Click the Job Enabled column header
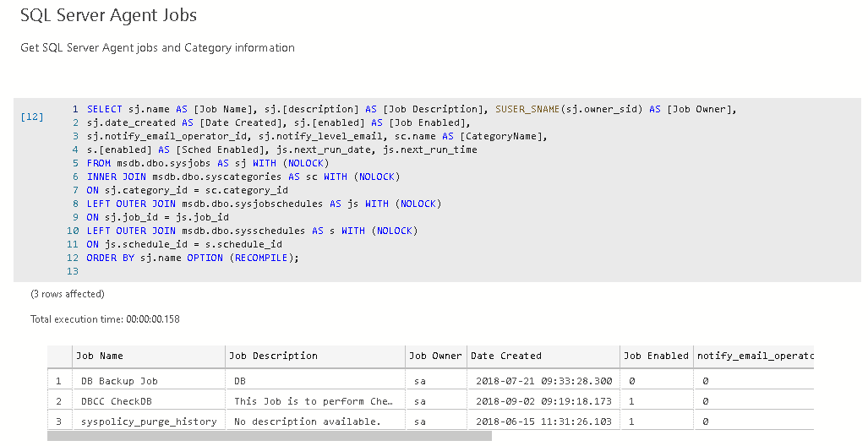Viewport: 868px width, 446px height. coord(656,356)
